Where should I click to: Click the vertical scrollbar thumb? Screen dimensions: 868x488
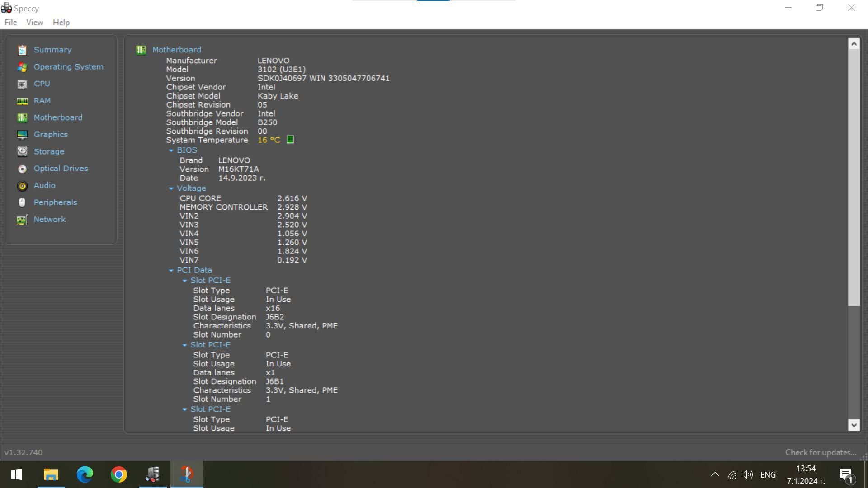tap(854, 178)
